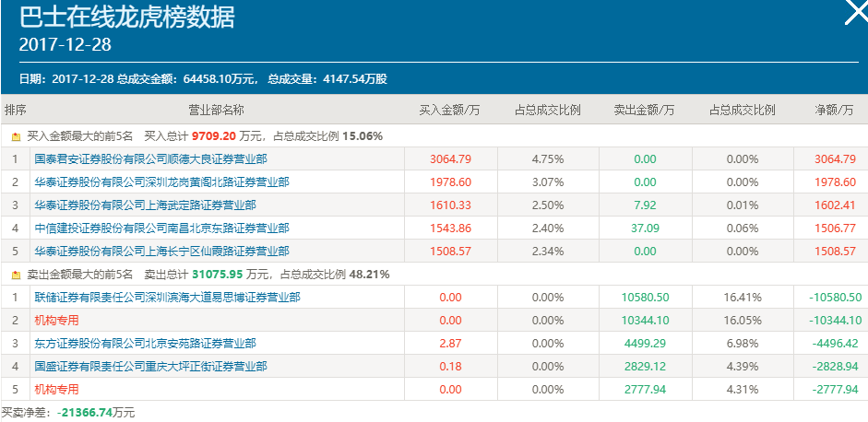
Task: Select net amount cell -4496.42
Action: click(x=835, y=344)
